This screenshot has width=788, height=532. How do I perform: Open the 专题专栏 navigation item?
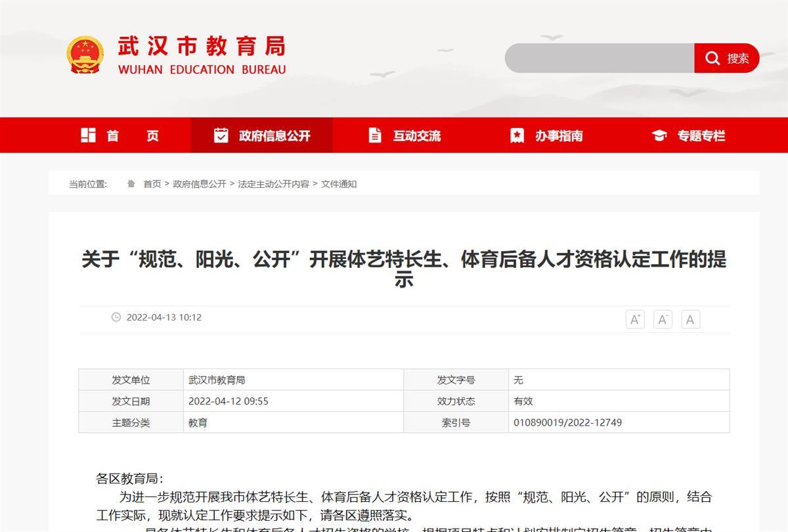point(688,135)
